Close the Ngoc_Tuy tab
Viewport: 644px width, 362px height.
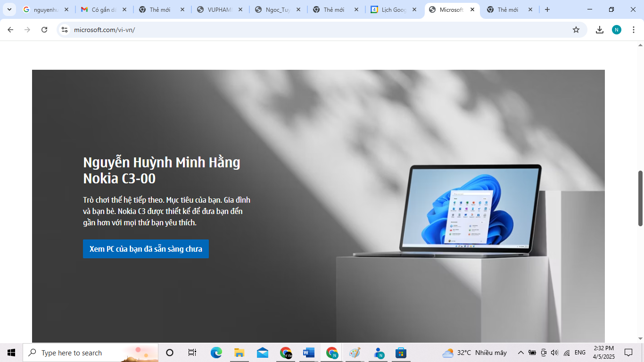pyautogui.click(x=298, y=9)
